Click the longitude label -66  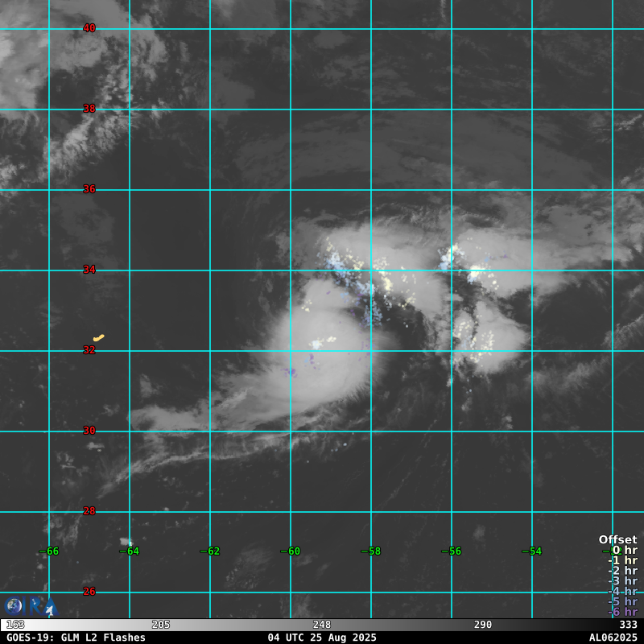point(49,551)
